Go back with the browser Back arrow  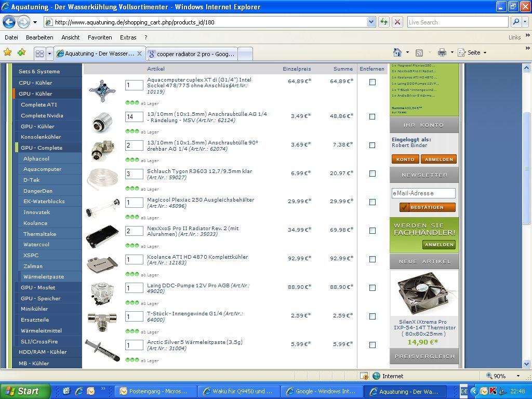(9, 22)
